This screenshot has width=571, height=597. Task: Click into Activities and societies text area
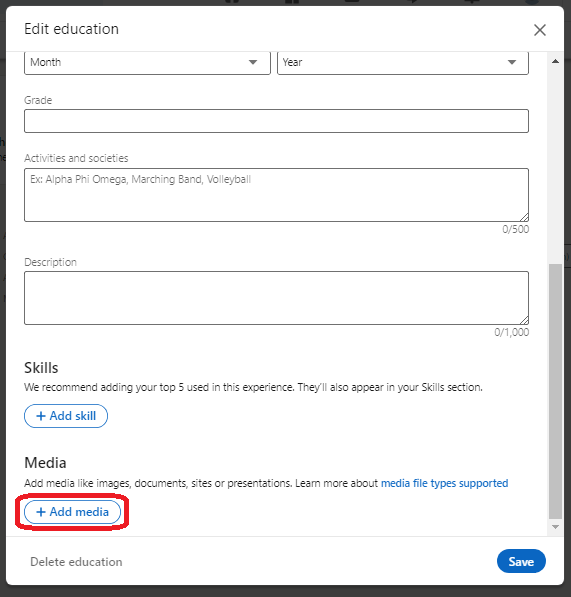point(276,195)
